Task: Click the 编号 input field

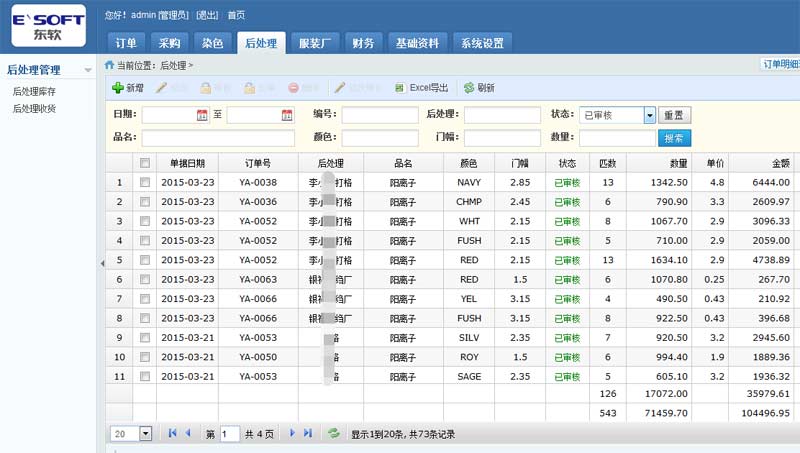Action: (380, 115)
